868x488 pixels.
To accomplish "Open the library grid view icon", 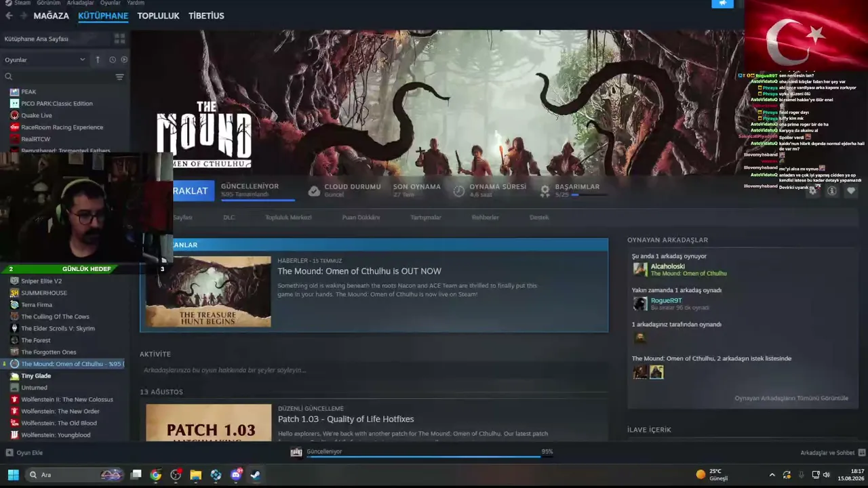I will pos(120,39).
